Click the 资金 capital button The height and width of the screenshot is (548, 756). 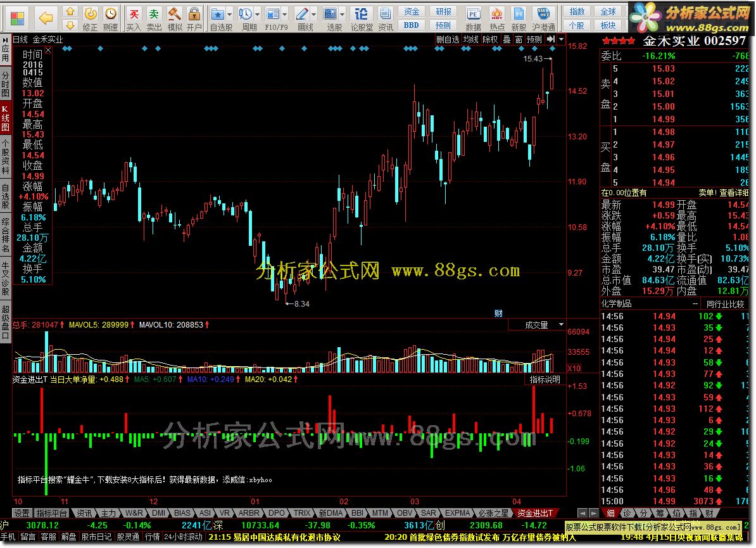412,11
